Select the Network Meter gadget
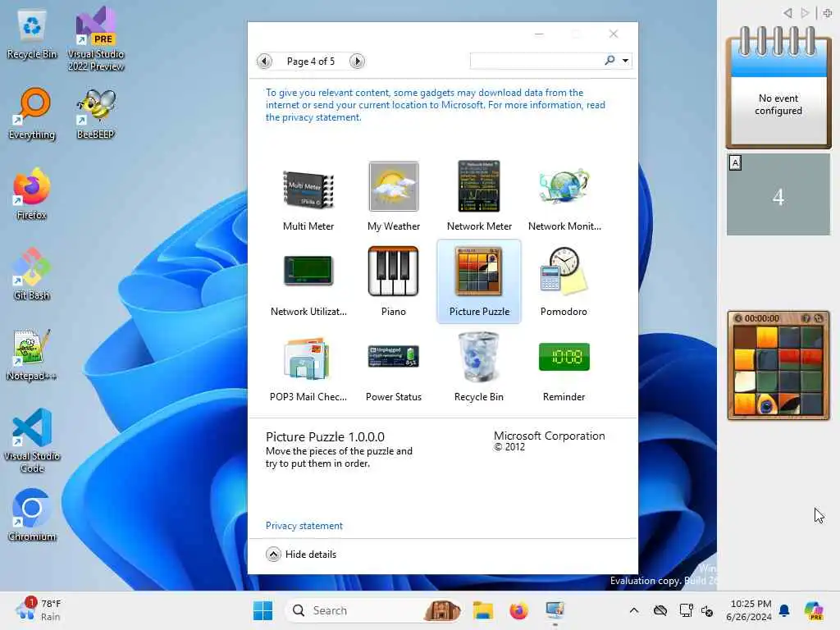840x630 pixels. click(479, 196)
